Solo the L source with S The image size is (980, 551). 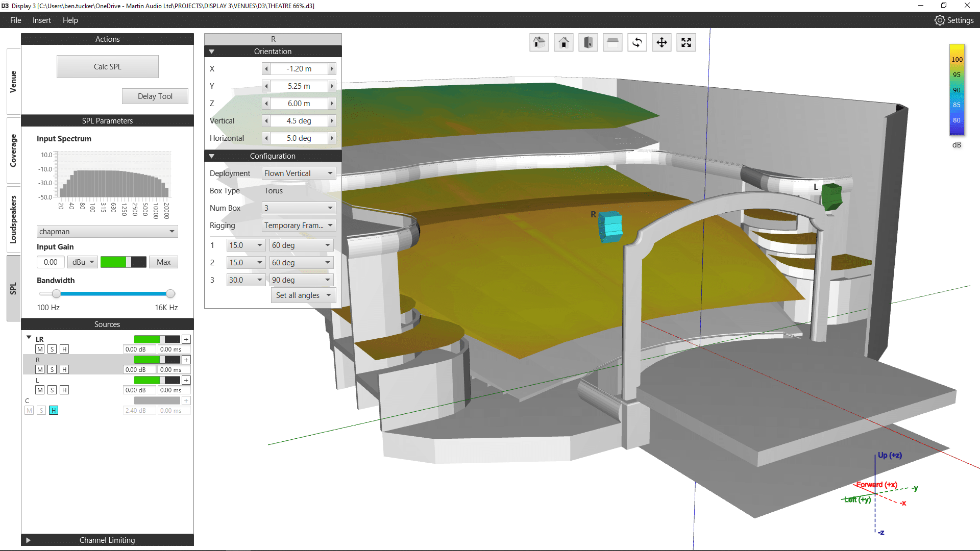click(52, 390)
